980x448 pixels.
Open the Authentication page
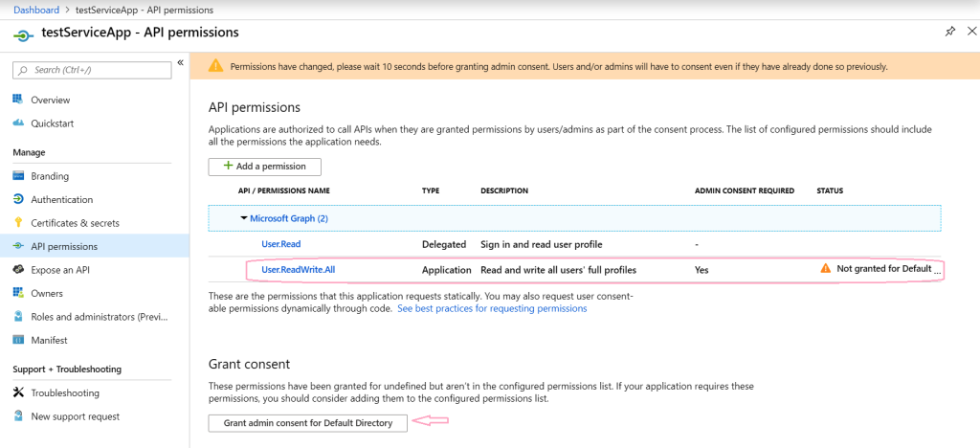(x=62, y=199)
